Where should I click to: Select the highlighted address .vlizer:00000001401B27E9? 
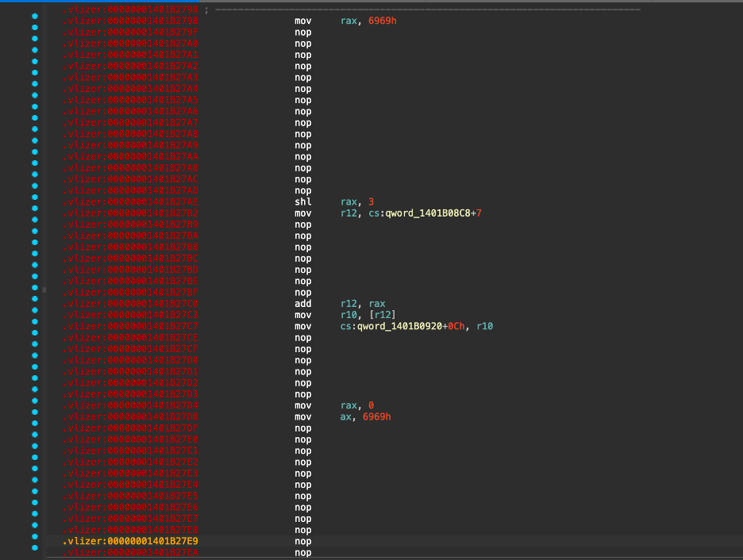130,541
